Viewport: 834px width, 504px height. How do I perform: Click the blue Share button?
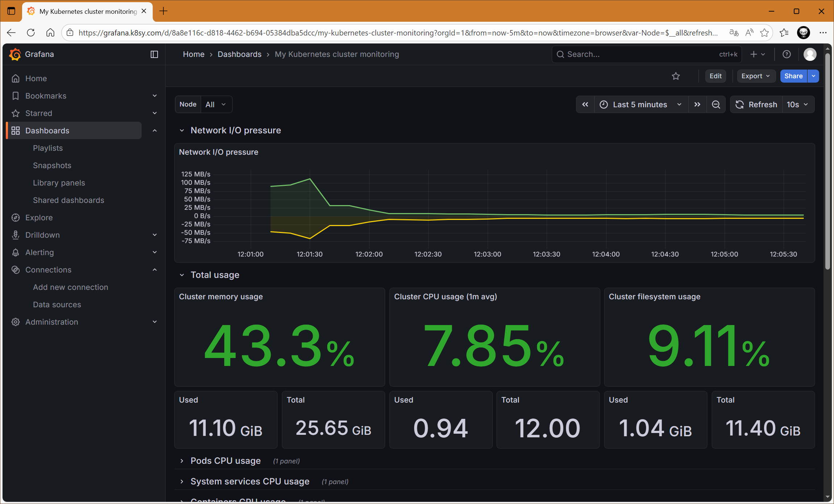tap(793, 76)
